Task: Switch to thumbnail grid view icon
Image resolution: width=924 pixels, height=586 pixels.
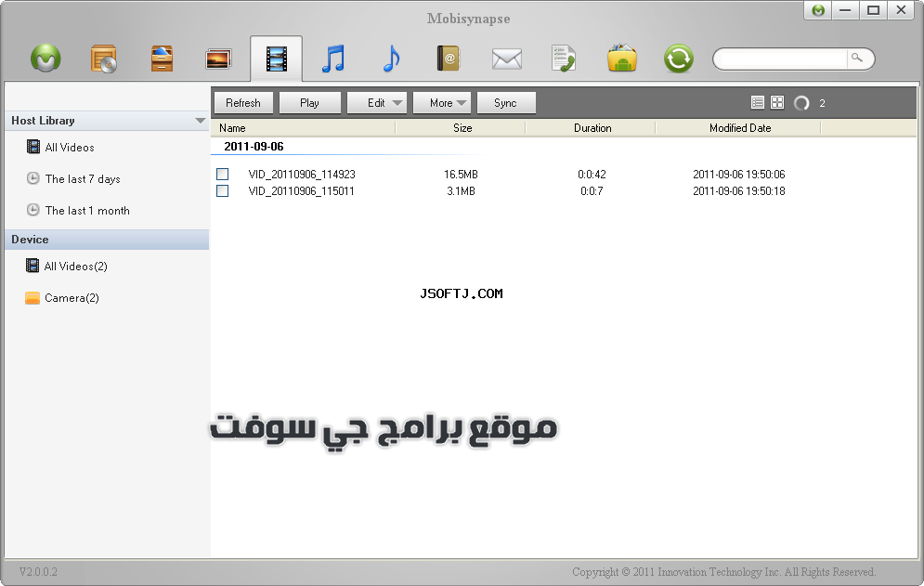Action: (777, 102)
